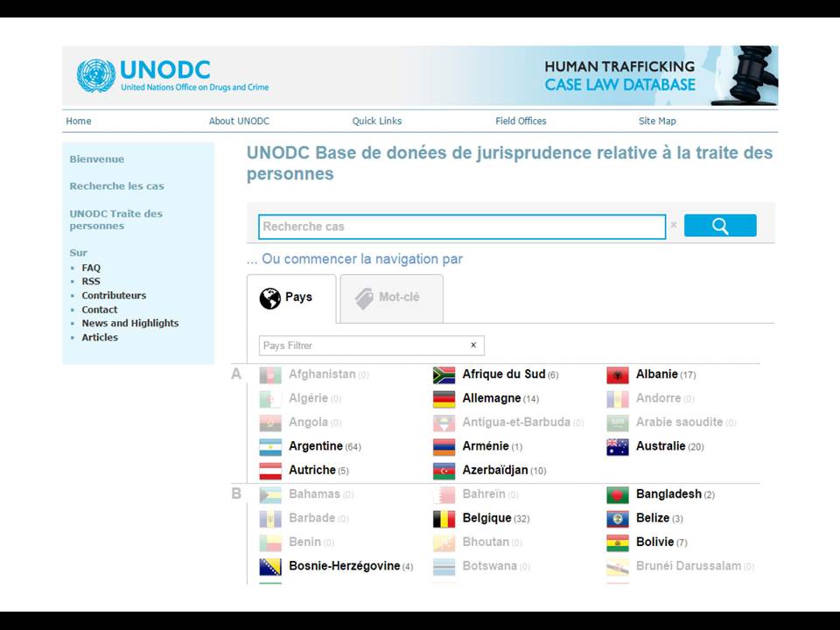Click the Azerbaïdjan flag icon
The height and width of the screenshot is (630, 840).
[444, 471]
